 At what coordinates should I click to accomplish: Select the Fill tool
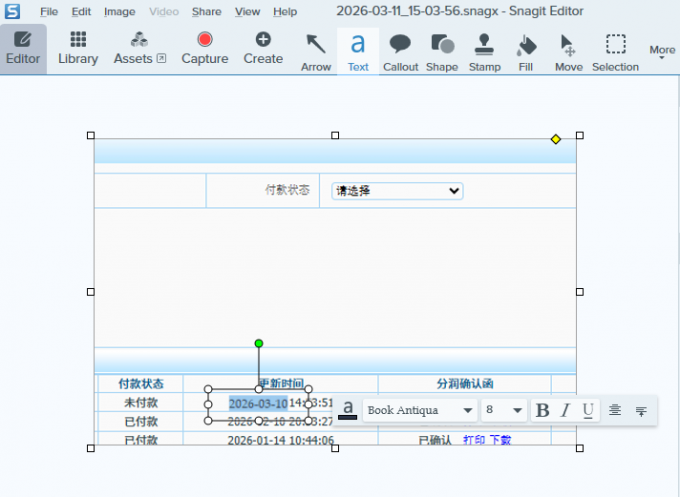tap(526, 52)
